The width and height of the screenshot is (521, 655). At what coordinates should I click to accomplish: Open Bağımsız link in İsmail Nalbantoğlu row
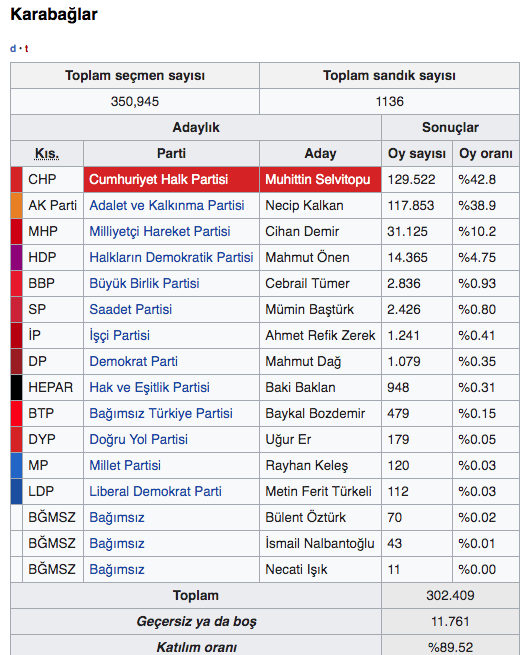click(x=117, y=543)
